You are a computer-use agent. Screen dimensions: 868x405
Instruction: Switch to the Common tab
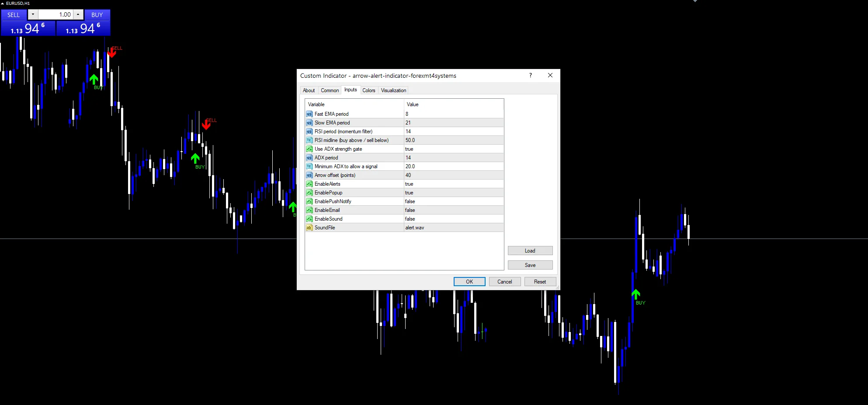330,90
